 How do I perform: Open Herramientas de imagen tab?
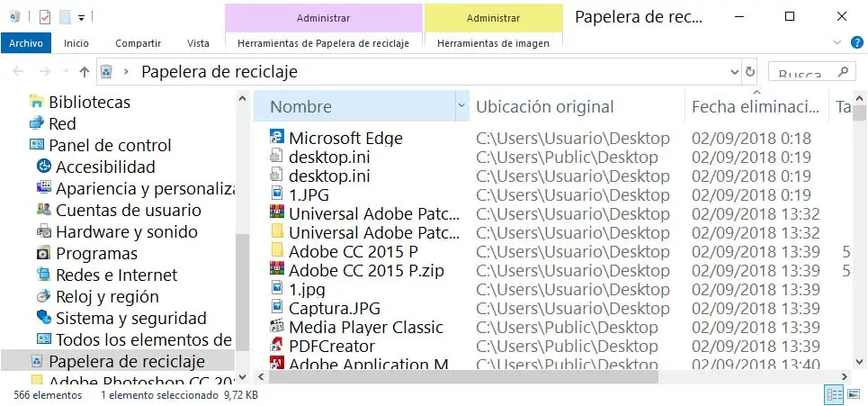point(493,42)
